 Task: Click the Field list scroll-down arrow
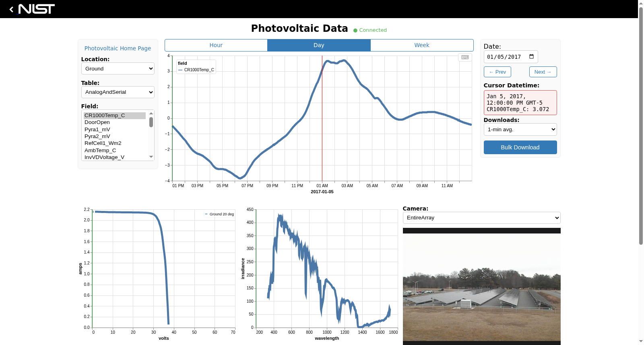pyautogui.click(x=151, y=157)
